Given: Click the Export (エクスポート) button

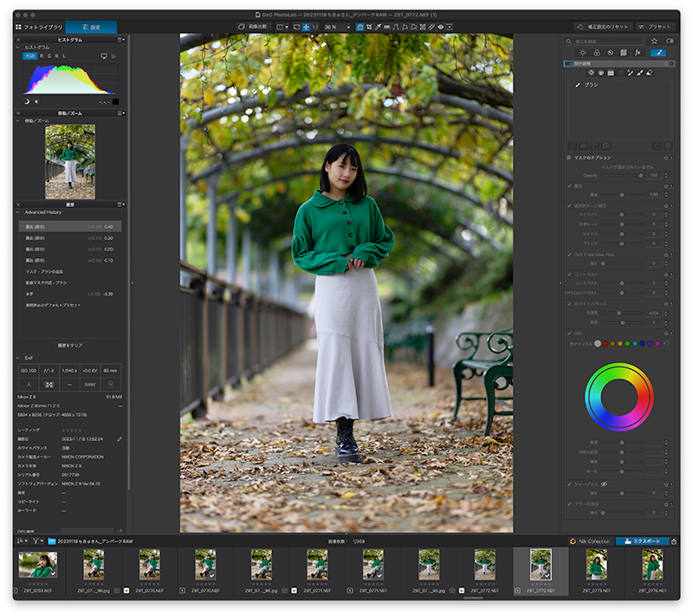Looking at the screenshot, I should [642, 541].
